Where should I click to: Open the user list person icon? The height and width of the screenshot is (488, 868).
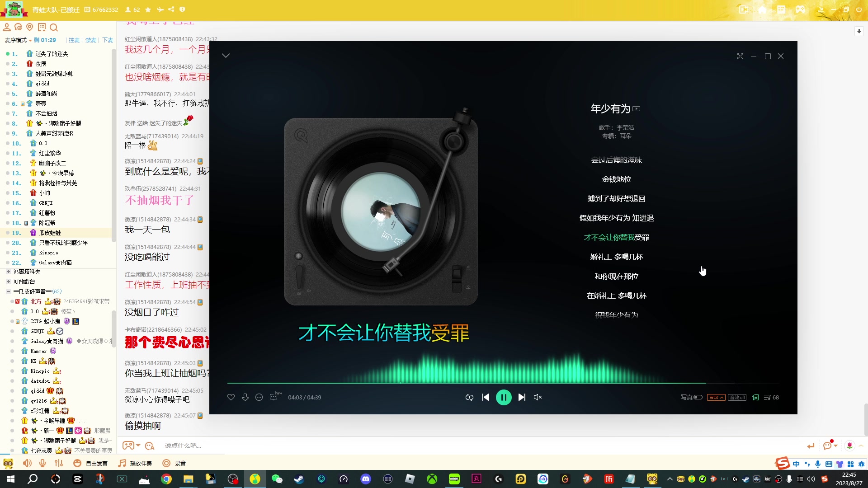7,27
